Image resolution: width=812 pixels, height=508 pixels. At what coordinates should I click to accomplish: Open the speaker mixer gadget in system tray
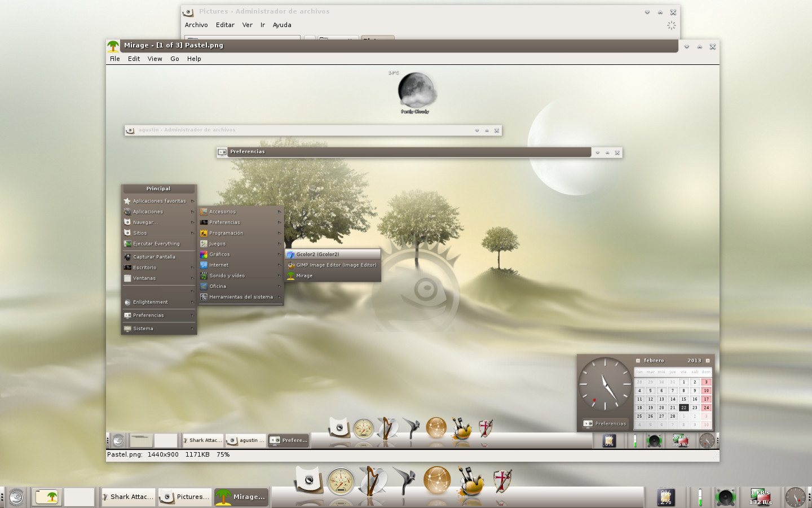click(x=725, y=497)
